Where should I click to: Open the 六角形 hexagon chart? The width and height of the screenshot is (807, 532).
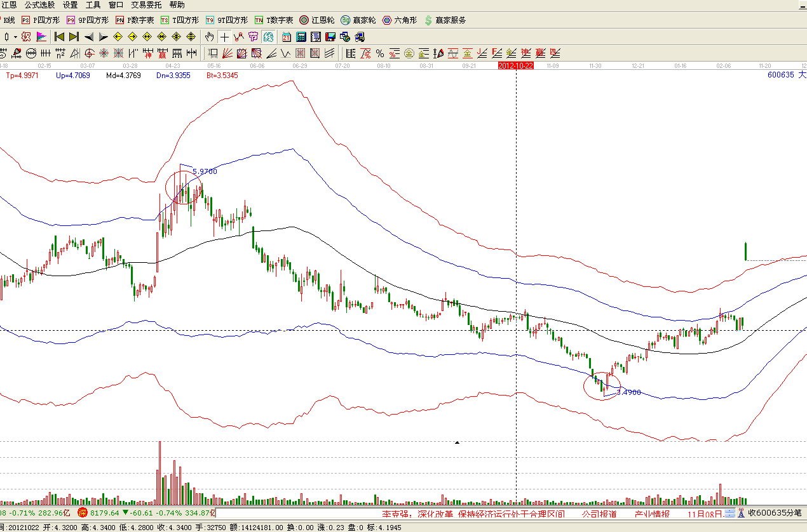pyautogui.click(x=399, y=20)
